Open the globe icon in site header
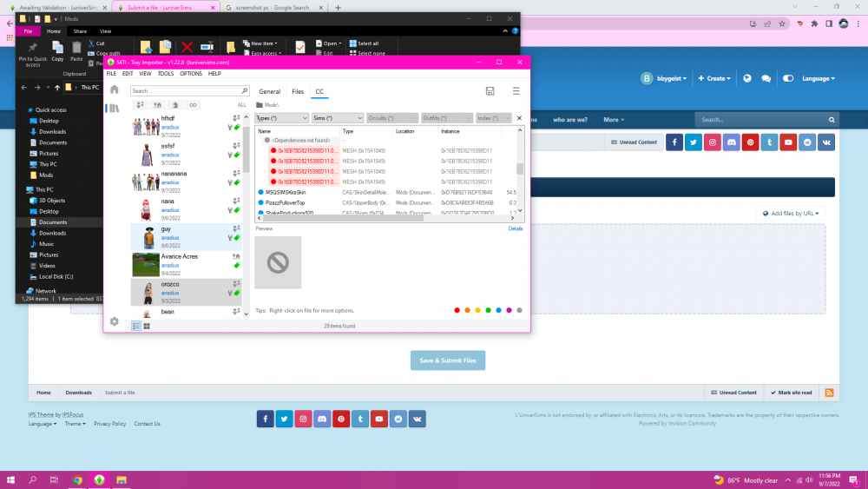This screenshot has height=489, width=868. [x=747, y=79]
